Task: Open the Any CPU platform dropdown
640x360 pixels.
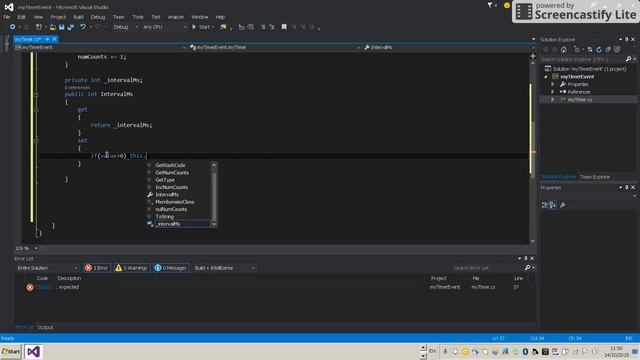Action: point(164,27)
